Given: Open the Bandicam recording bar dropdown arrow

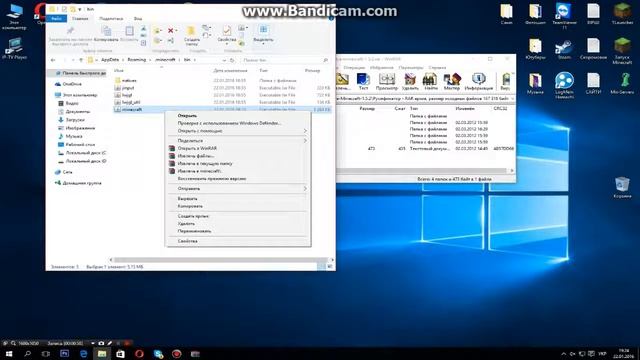Looking at the screenshot, I should pos(93,344).
